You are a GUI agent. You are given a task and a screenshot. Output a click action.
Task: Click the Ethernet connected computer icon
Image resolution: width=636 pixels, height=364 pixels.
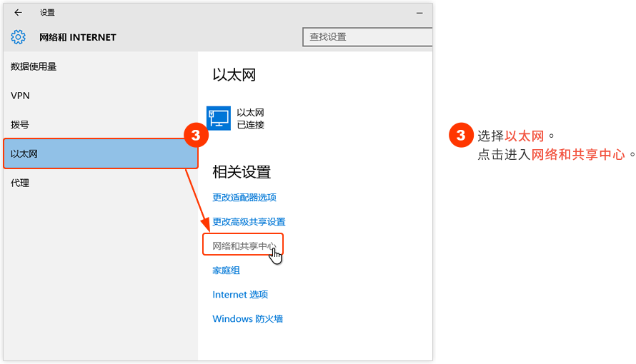click(x=219, y=118)
